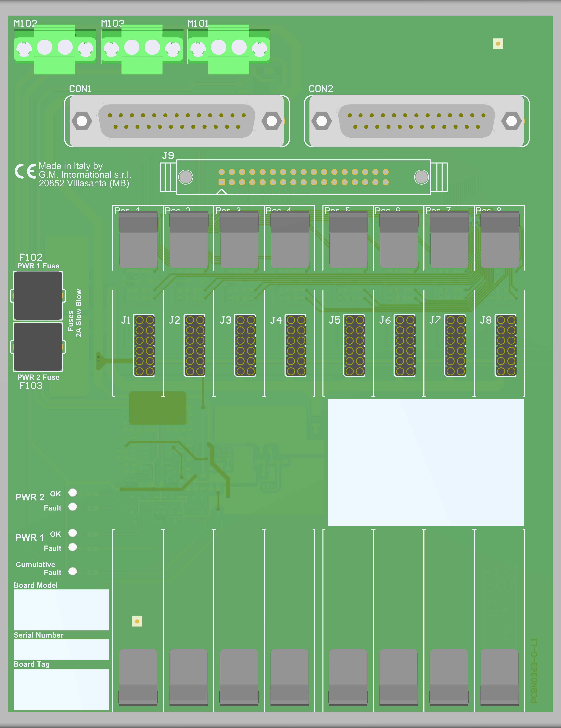The height and width of the screenshot is (728, 561).
Task: Click the PWR 1 OK indicator LED
Action: tap(73, 533)
